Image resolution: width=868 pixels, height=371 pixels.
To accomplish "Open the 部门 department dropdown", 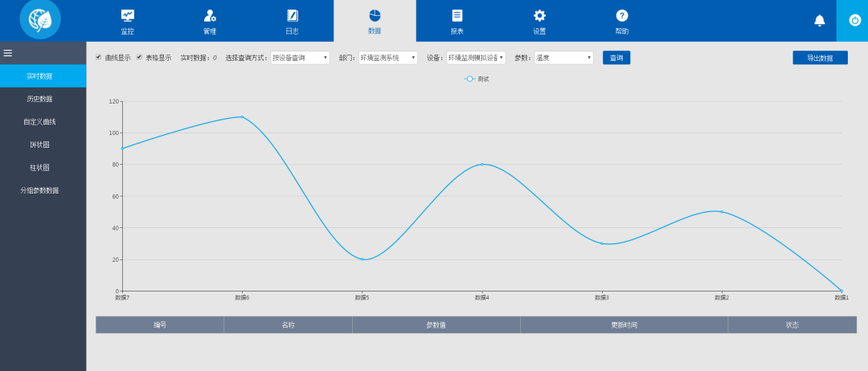I will pyautogui.click(x=388, y=58).
